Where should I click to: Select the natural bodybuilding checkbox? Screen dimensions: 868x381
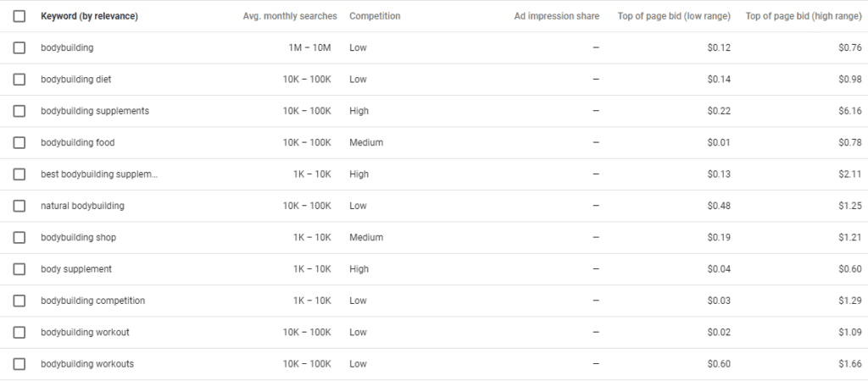click(x=19, y=206)
